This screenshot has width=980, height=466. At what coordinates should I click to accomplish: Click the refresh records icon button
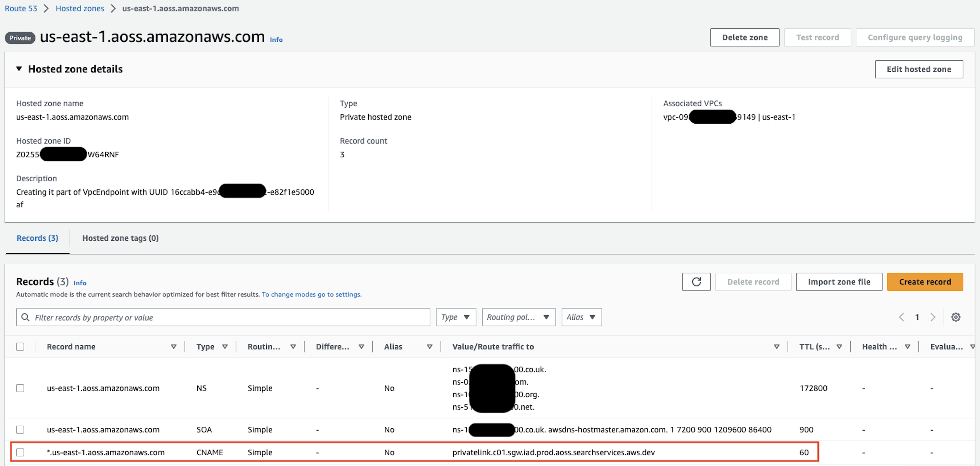pos(696,282)
